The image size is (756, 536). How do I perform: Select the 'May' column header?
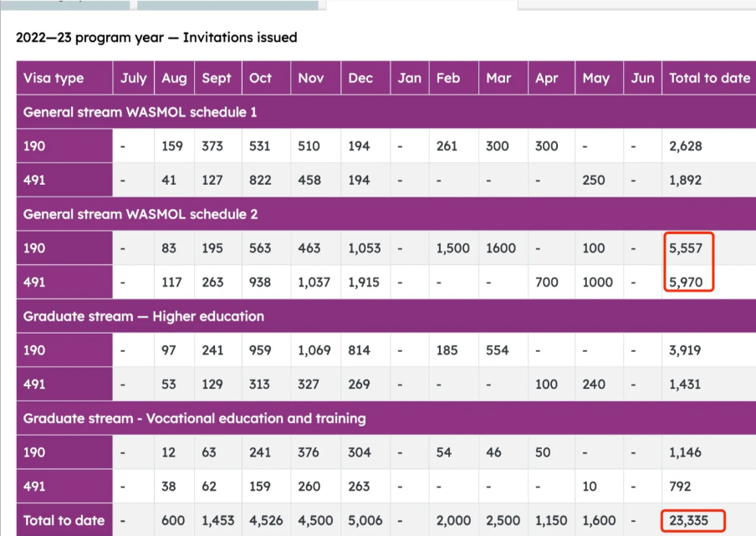(x=599, y=78)
